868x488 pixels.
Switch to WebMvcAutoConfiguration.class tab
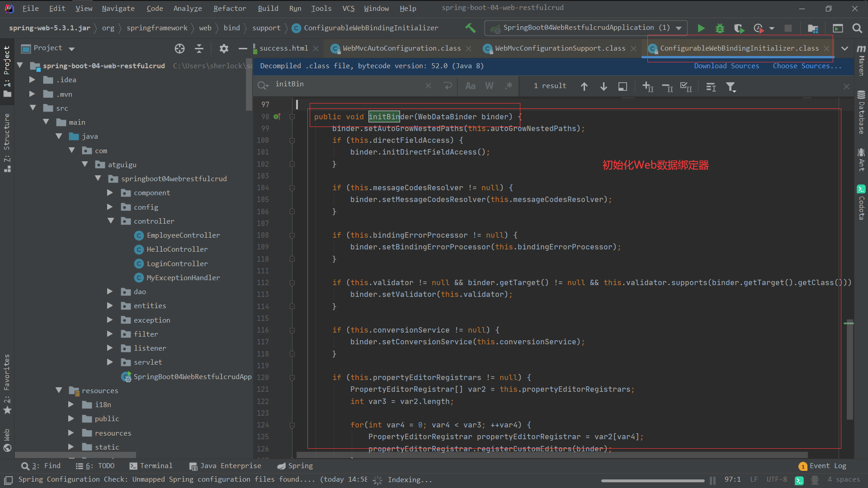pyautogui.click(x=401, y=48)
